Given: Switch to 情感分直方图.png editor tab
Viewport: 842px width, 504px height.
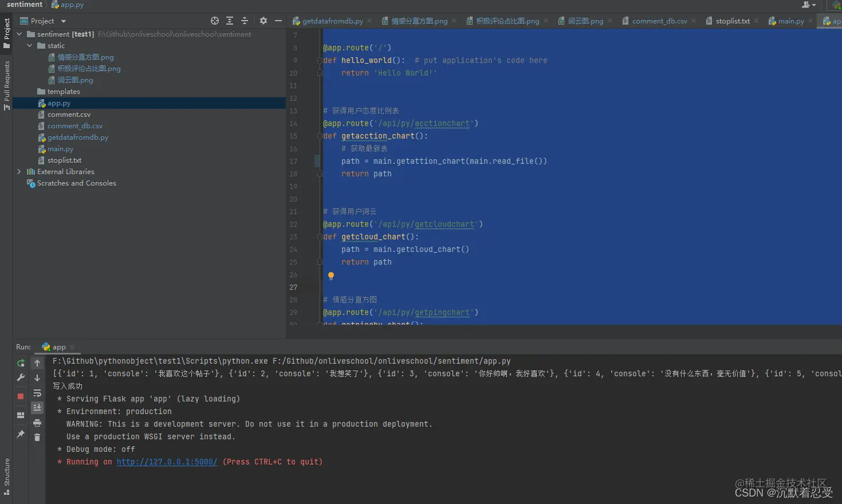Looking at the screenshot, I should [419, 21].
